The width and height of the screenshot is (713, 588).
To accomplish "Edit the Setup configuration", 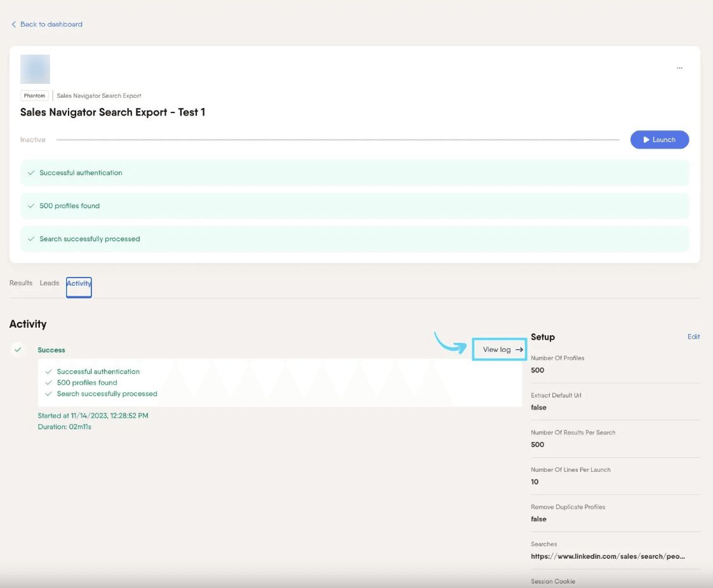I will [x=693, y=337].
